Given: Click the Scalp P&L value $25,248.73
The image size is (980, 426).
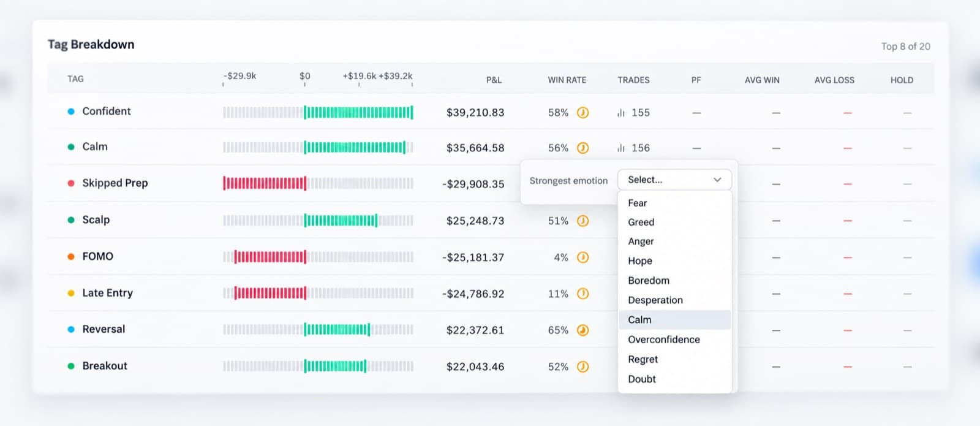Looking at the screenshot, I should click(x=475, y=221).
